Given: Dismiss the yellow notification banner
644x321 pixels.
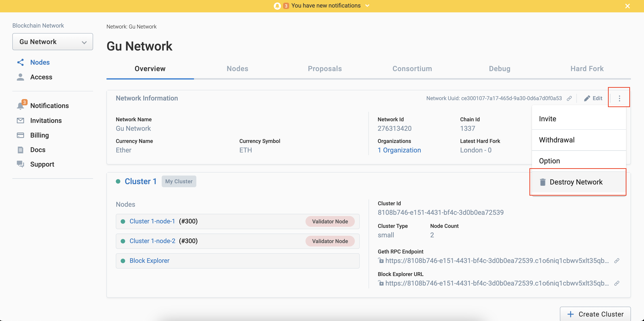Looking at the screenshot, I should pyautogui.click(x=627, y=6).
